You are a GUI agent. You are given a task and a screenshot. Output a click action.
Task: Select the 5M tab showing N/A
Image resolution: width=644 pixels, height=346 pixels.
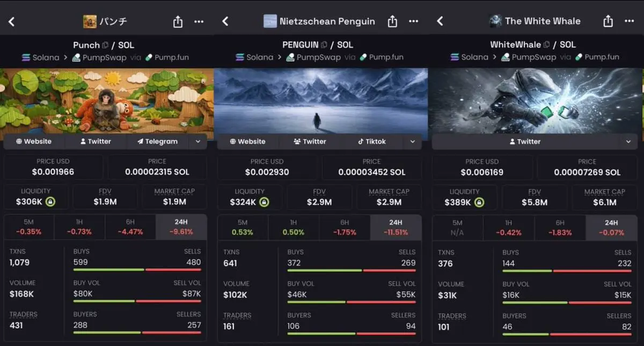click(x=457, y=228)
